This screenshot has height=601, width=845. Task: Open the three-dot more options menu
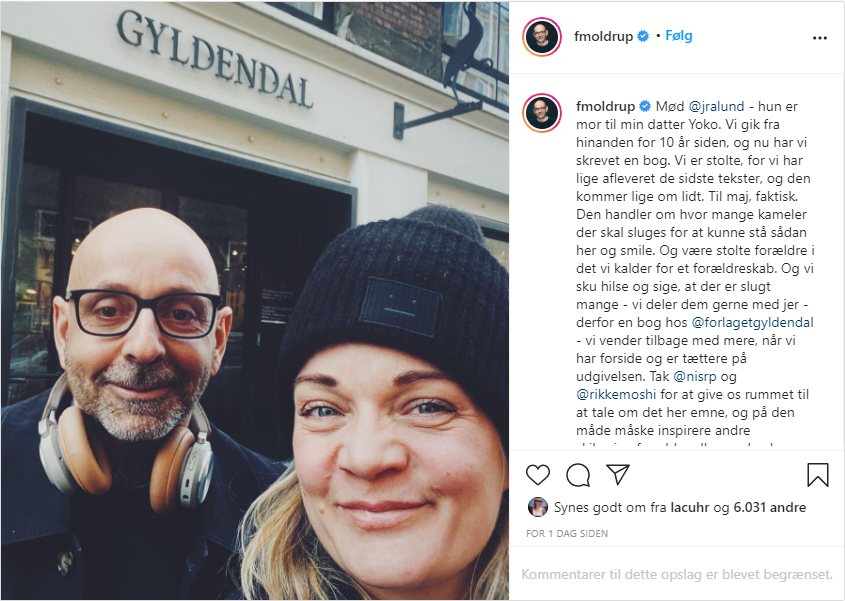[820, 38]
